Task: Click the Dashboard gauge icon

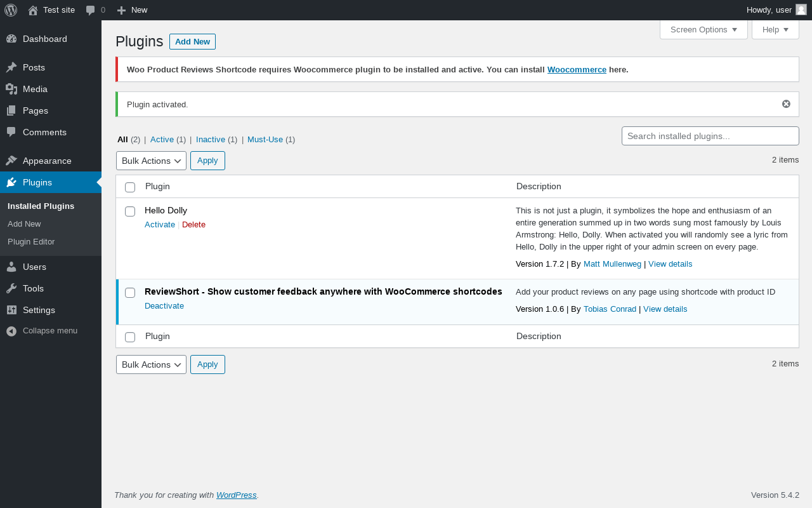Action: (x=11, y=39)
